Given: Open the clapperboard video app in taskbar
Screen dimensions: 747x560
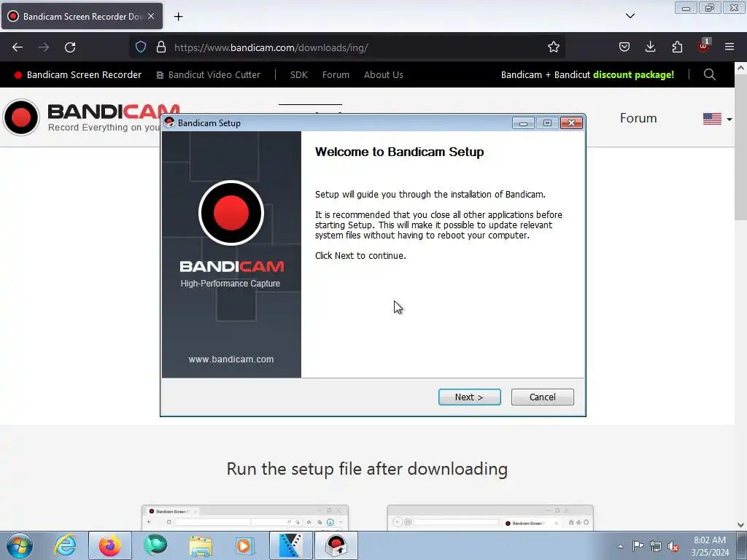Looking at the screenshot, I should pyautogui.click(x=290, y=545).
